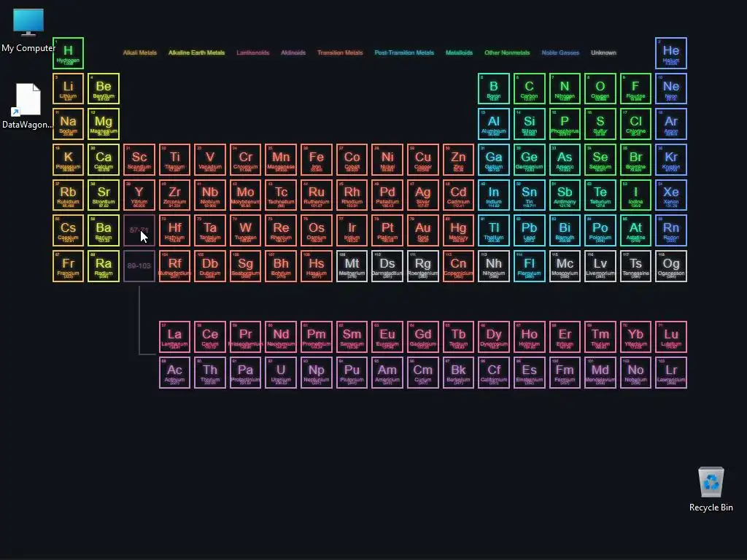747x560 pixels.
Task: Choose the Technetium (Tc) tile
Action: (x=281, y=195)
